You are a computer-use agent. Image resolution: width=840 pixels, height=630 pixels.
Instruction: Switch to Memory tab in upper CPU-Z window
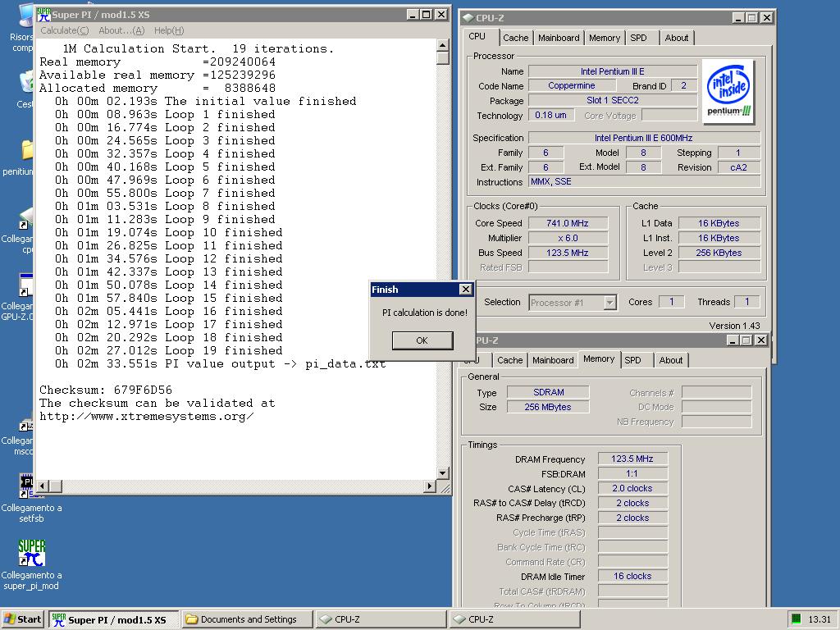(x=605, y=38)
